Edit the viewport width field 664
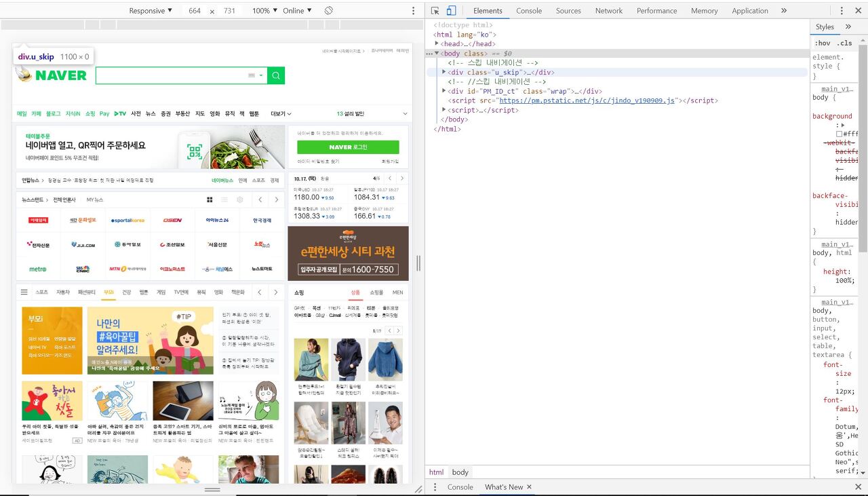Image resolution: width=868 pixels, height=496 pixels. coord(195,10)
